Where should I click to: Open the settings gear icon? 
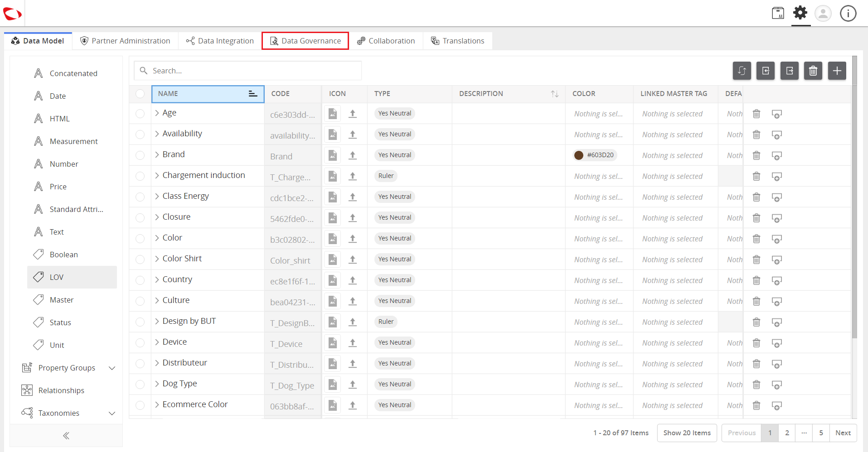point(800,13)
